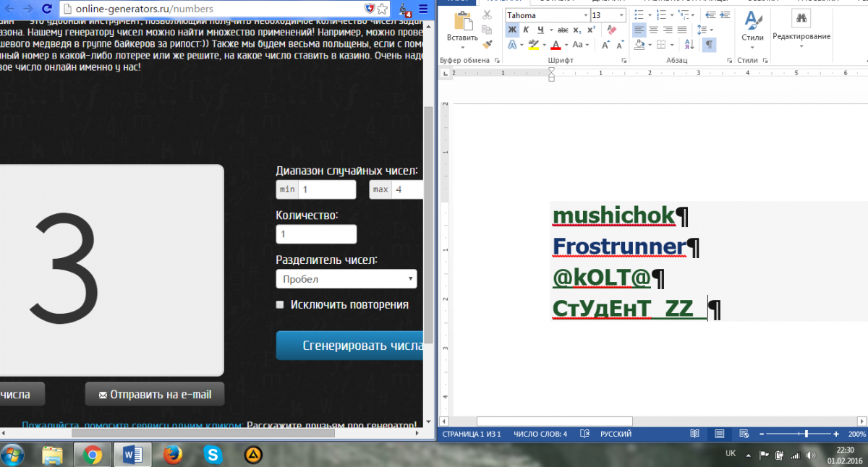The image size is (868, 467).
Task: Apply yellow text highlight color
Action: pyautogui.click(x=535, y=45)
